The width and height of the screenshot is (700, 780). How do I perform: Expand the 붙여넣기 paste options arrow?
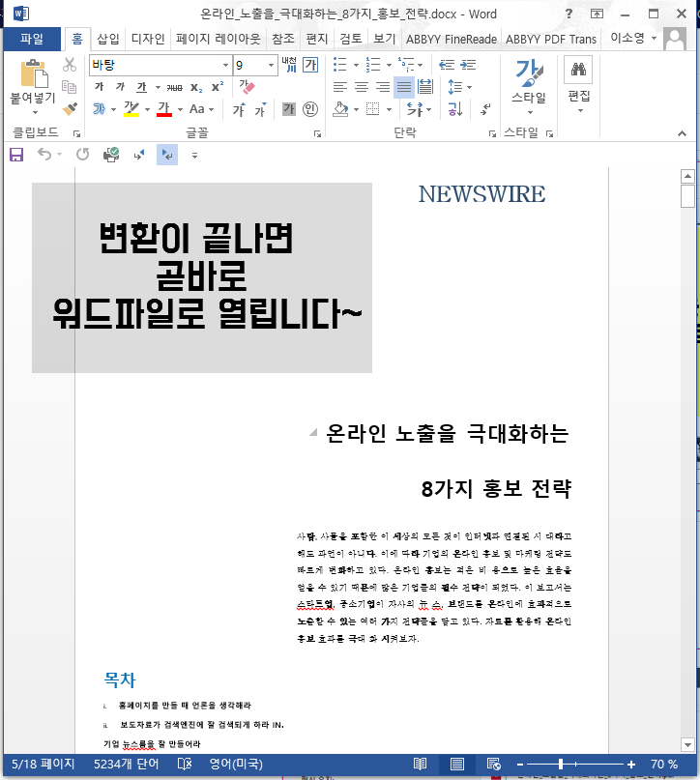35,113
